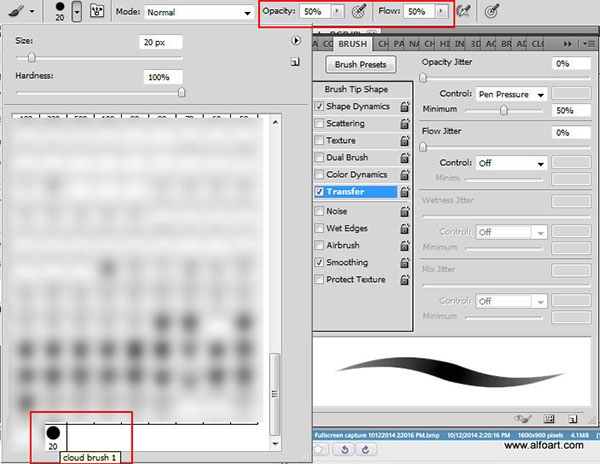Enable the Wet Edges checkbox
The width and height of the screenshot is (600, 464).
pyautogui.click(x=319, y=228)
